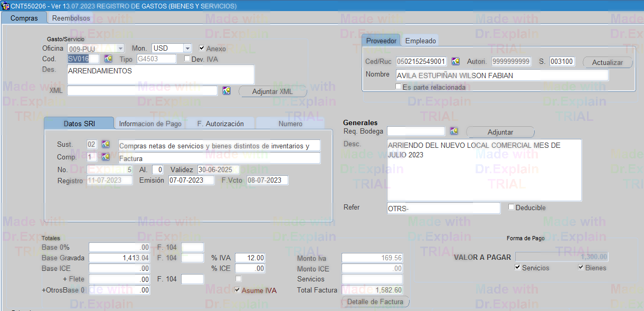The width and height of the screenshot is (644, 311).
Task: Select the Empleado tab
Action: pyautogui.click(x=420, y=41)
